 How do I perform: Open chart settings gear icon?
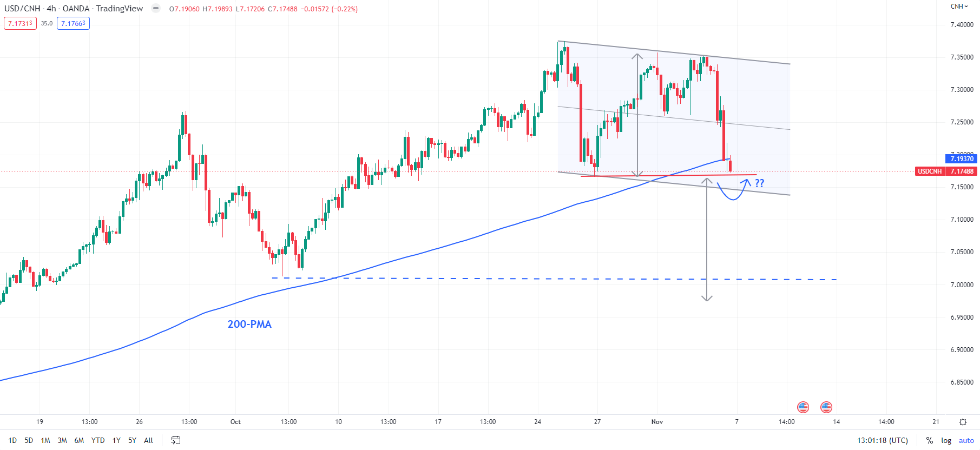point(963,422)
